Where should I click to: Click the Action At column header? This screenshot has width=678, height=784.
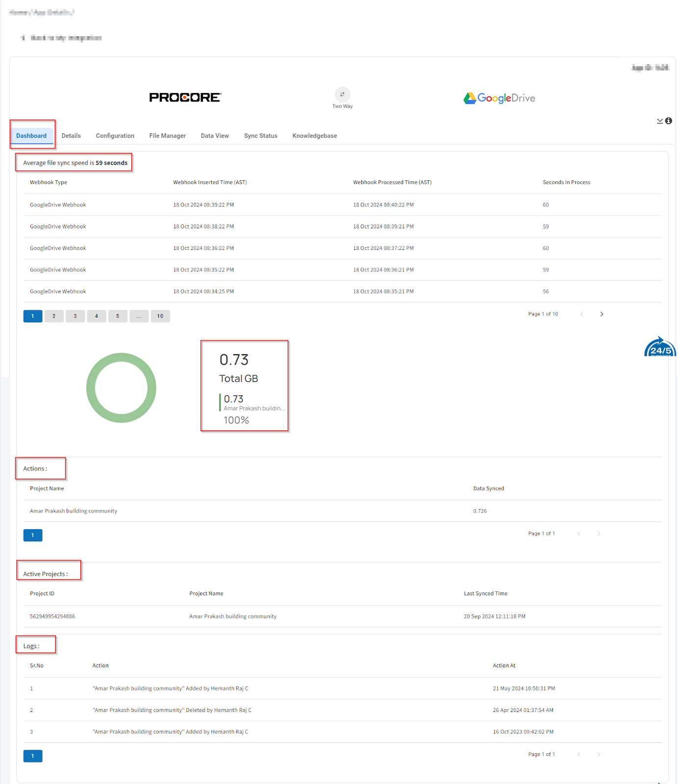504,665
